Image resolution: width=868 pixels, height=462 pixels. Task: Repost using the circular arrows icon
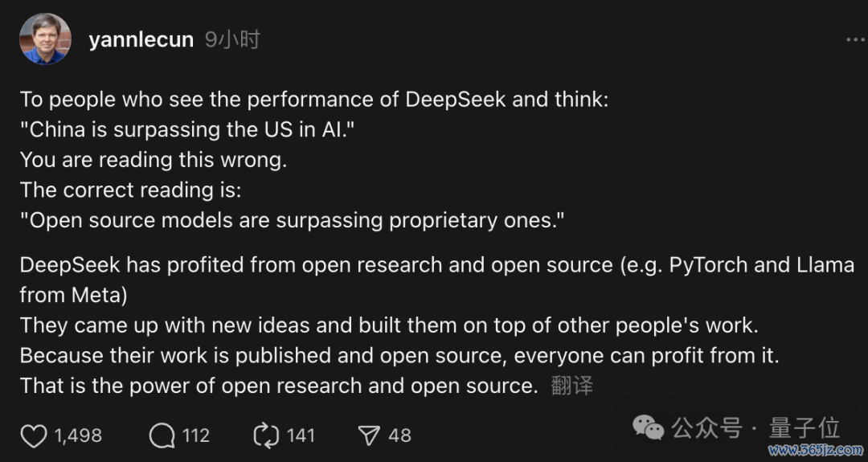coord(266,436)
